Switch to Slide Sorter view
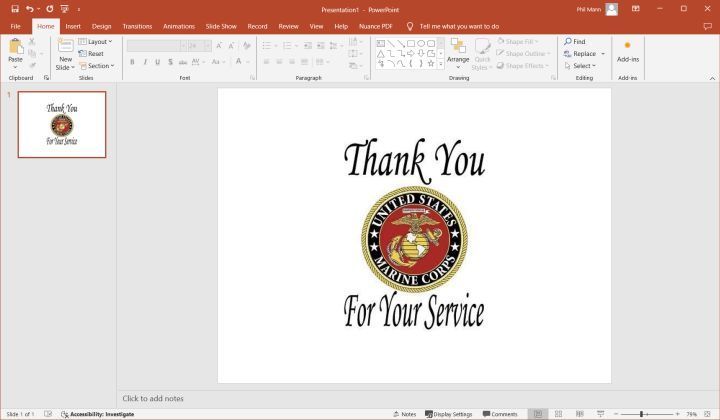This screenshot has height=420, width=720. (557, 414)
